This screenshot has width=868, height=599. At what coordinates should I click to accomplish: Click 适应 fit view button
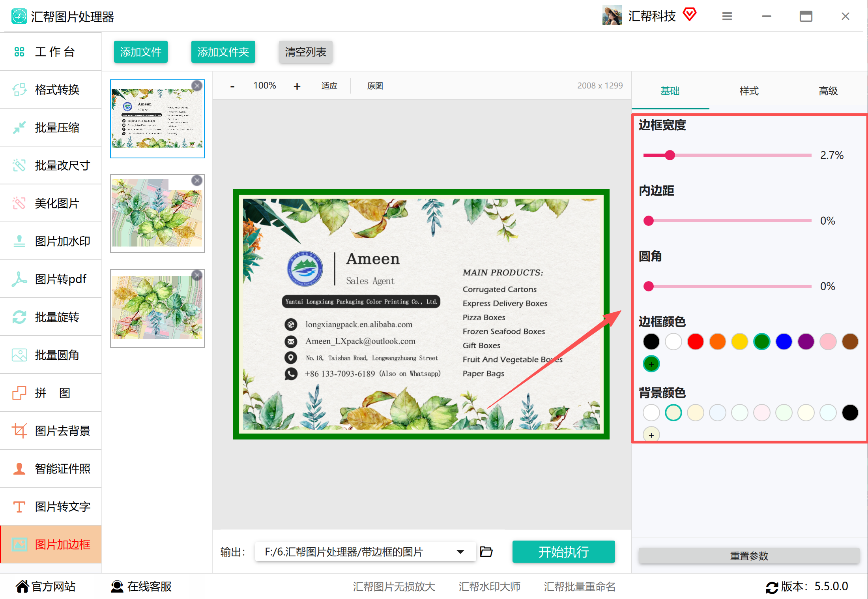[329, 86]
